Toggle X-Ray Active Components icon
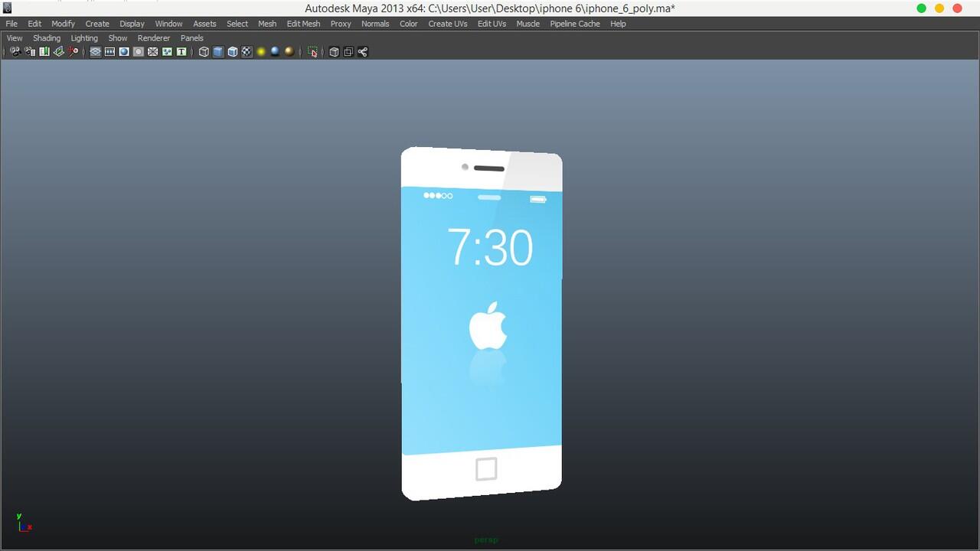Viewport: 980px width, 551px height. coord(348,52)
